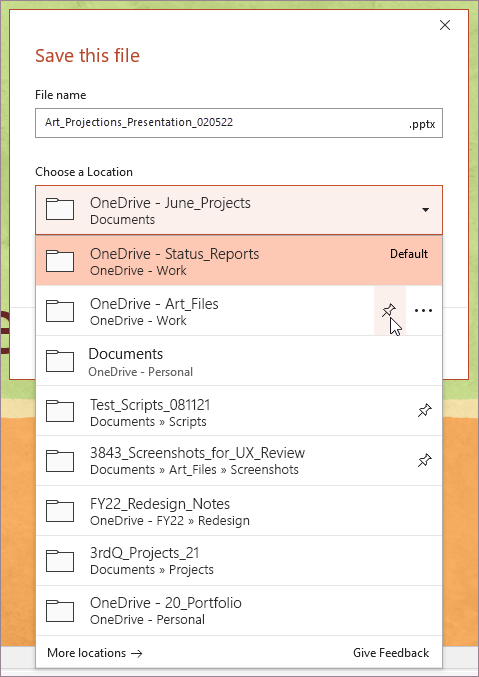The width and height of the screenshot is (479, 677).
Task: Select OneDrive - Art_Files location
Action: coord(239,310)
